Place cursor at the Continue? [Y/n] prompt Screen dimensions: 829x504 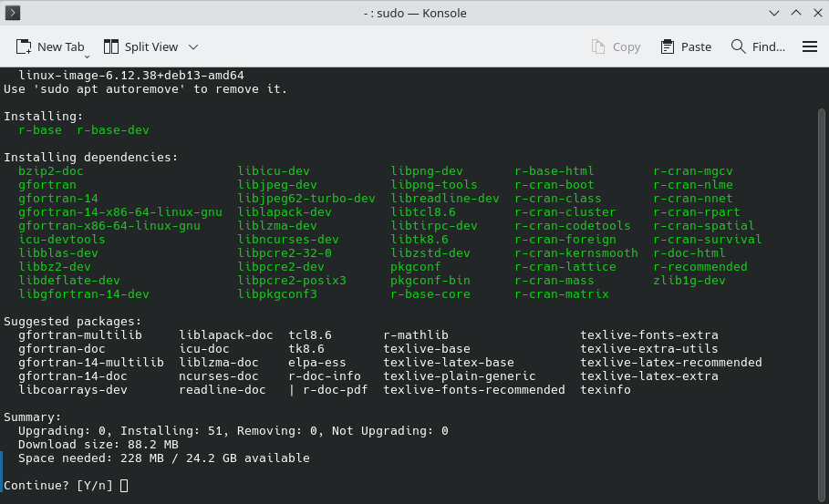point(124,486)
